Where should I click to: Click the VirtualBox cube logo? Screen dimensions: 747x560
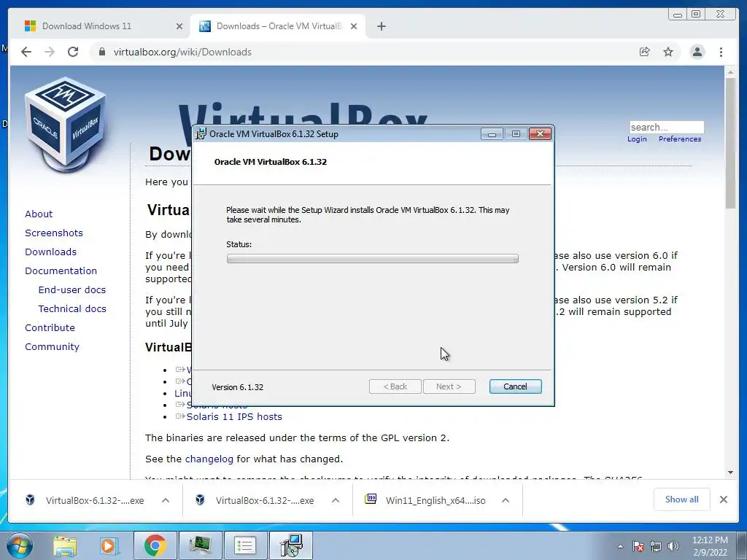(x=66, y=125)
